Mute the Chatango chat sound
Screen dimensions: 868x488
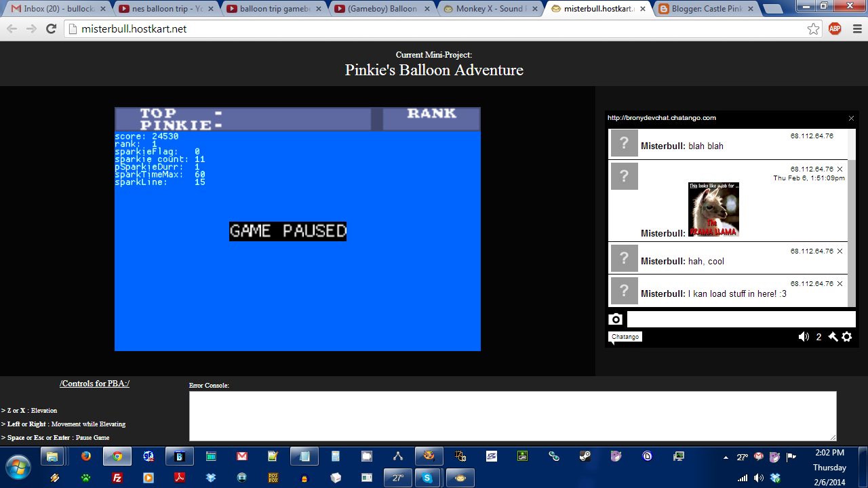pyautogui.click(x=804, y=337)
